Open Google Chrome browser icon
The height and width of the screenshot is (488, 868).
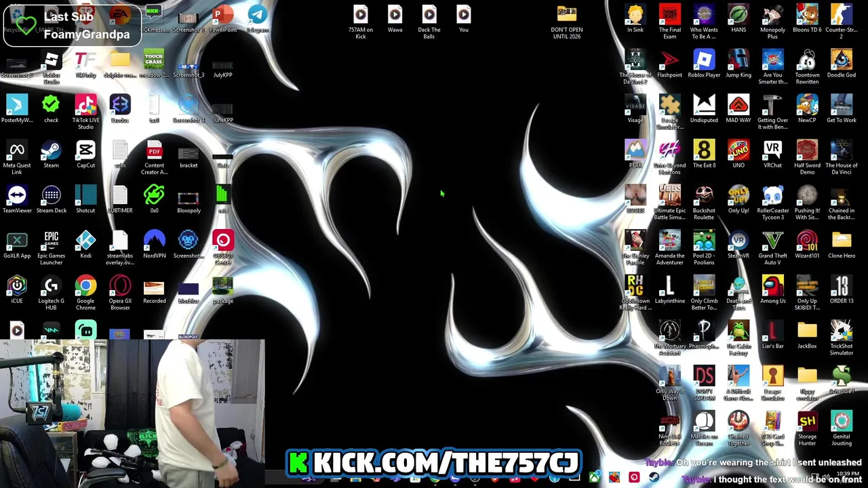85,293
